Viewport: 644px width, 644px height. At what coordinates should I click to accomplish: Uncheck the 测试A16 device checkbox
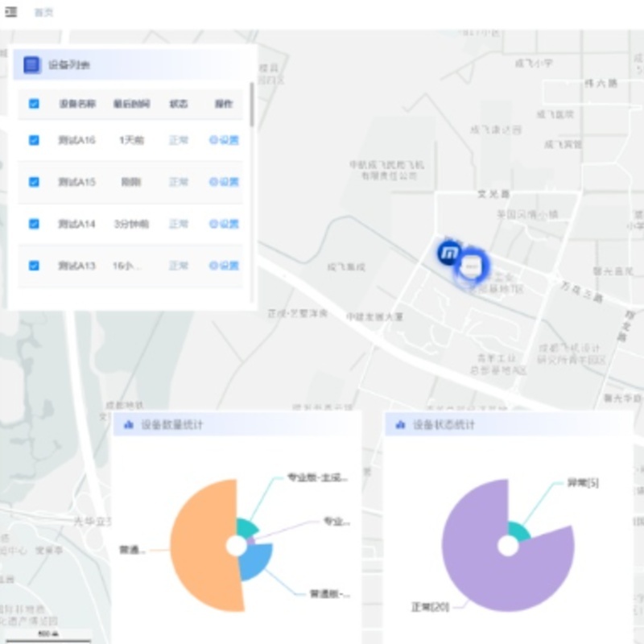coord(34,140)
